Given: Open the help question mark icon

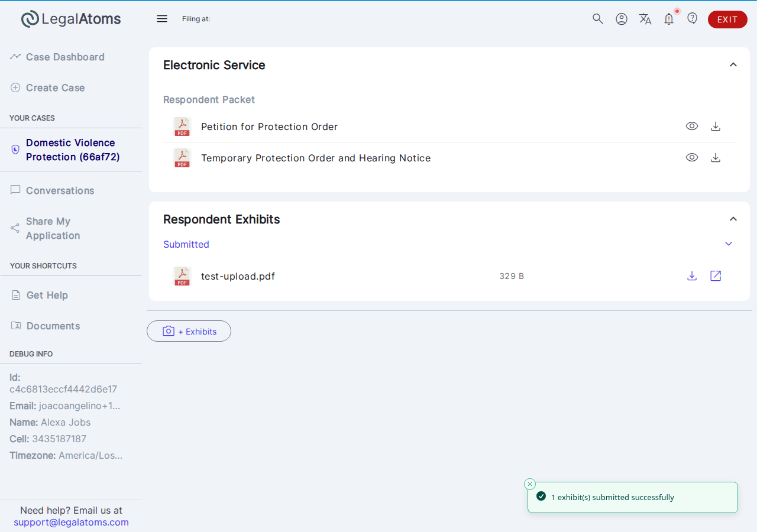Looking at the screenshot, I should tap(693, 18).
